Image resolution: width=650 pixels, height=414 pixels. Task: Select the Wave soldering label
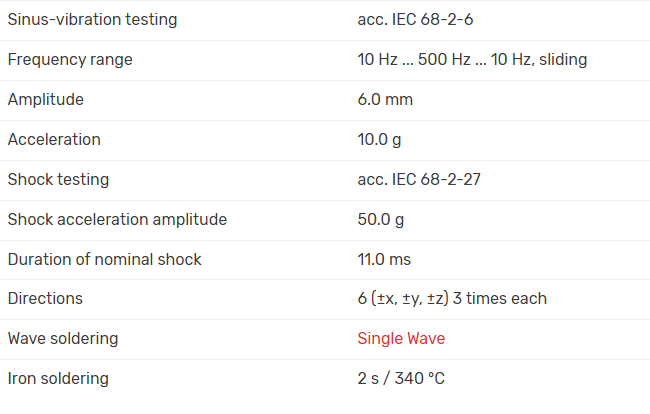point(63,339)
